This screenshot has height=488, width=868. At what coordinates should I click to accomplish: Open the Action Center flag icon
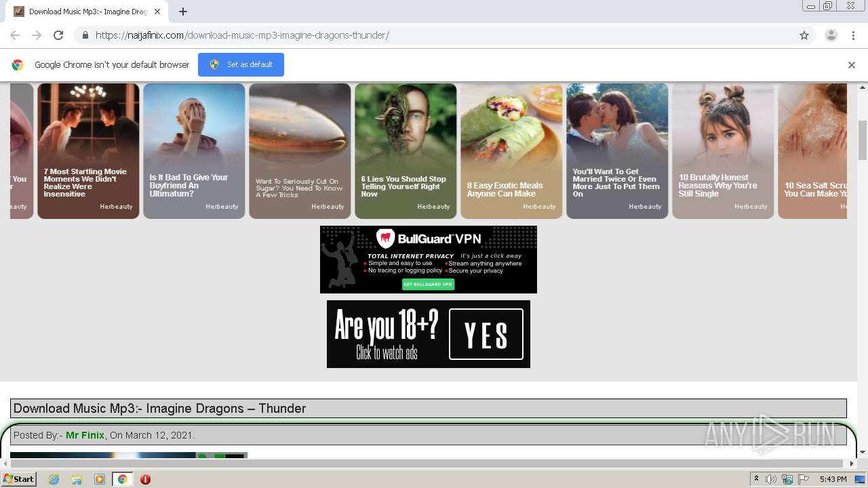point(804,479)
